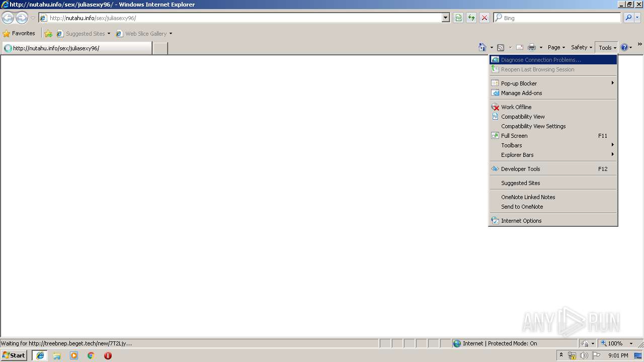Click the Read Mail envelope icon
The height and width of the screenshot is (362, 644).
click(520, 47)
